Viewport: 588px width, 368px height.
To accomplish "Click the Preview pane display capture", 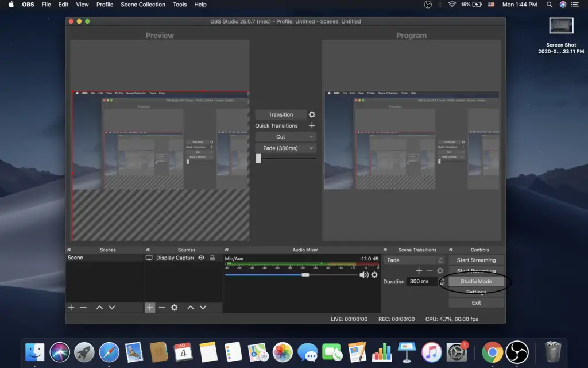I will pos(160,140).
